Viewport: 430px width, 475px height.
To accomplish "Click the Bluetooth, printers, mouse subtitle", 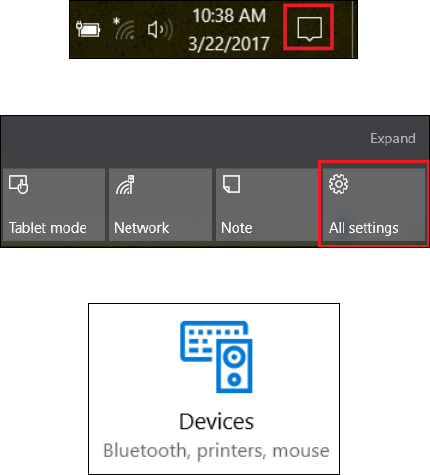I will [x=216, y=451].
